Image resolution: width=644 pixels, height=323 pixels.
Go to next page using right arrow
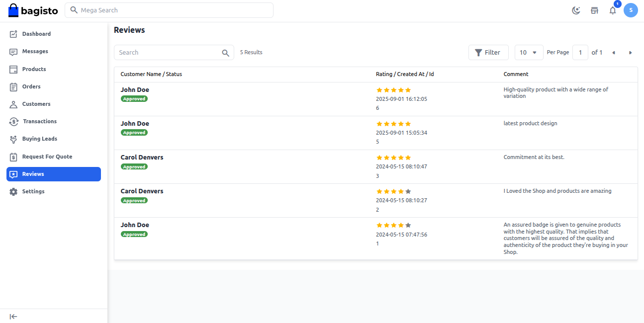point(630,52)
